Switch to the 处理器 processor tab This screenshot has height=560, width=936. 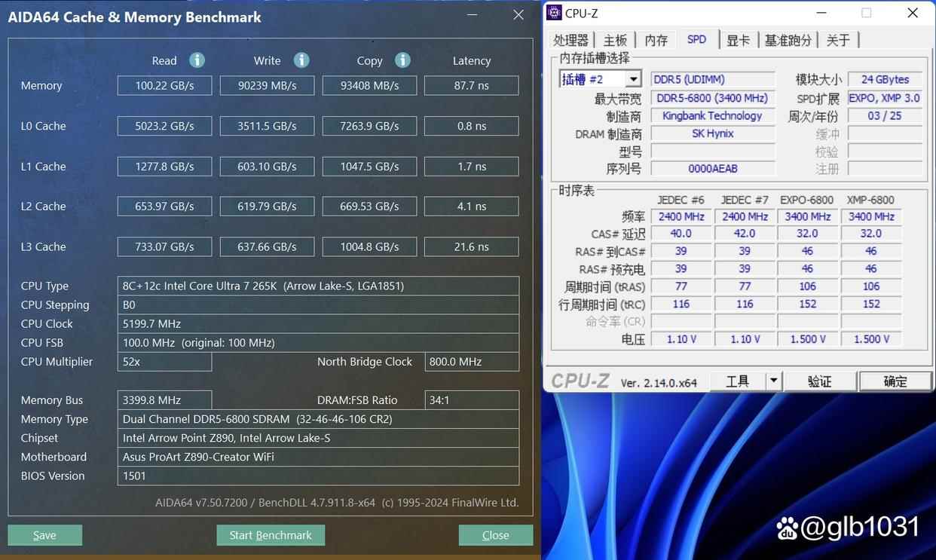pyautogui.click(x=570, y=39)
